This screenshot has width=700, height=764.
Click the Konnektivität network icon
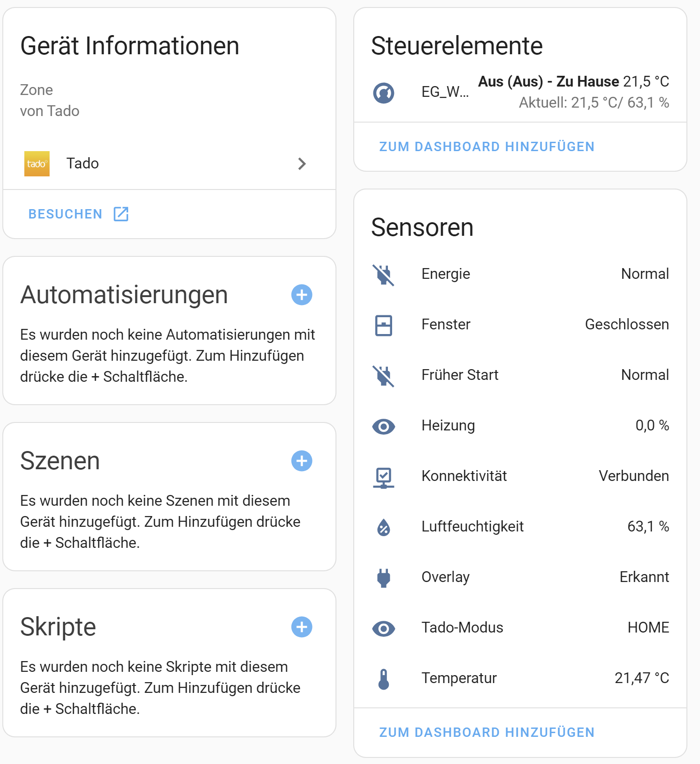point(384,477)
